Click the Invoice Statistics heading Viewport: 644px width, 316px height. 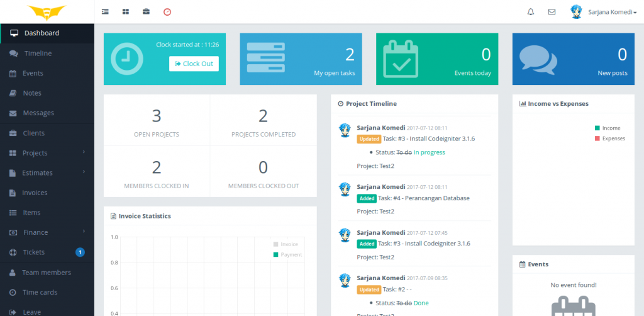145,216
